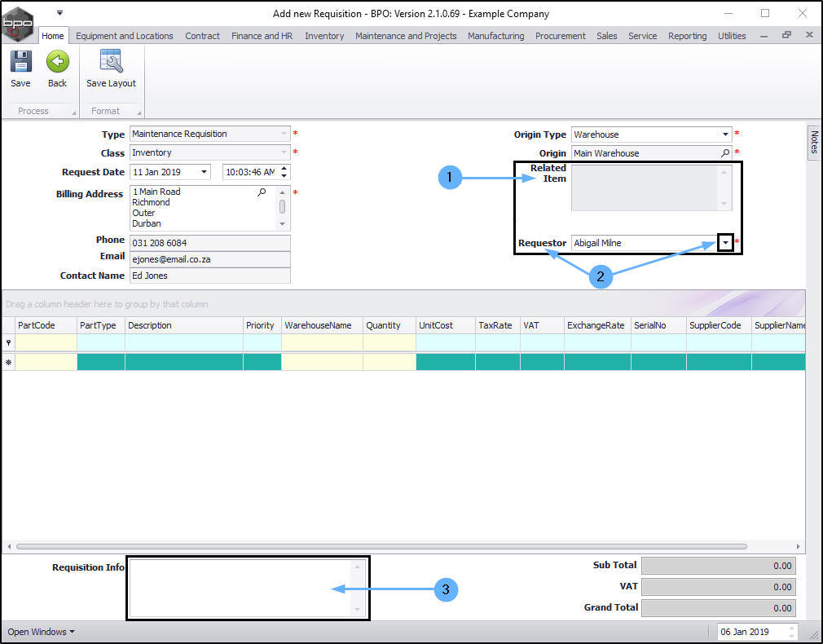This screenshot has height=644, width=823.
Task: Click the Phone number field
Action: (210, 243)
